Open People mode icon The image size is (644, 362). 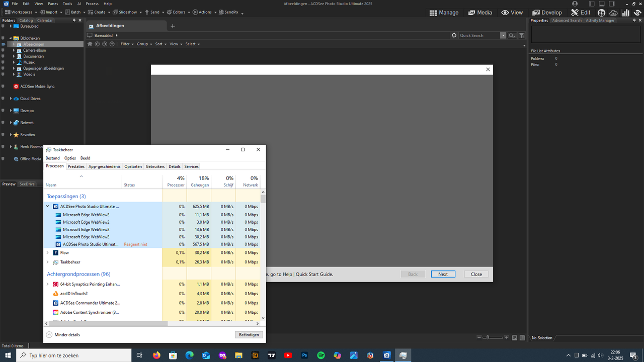pos(601,13)
